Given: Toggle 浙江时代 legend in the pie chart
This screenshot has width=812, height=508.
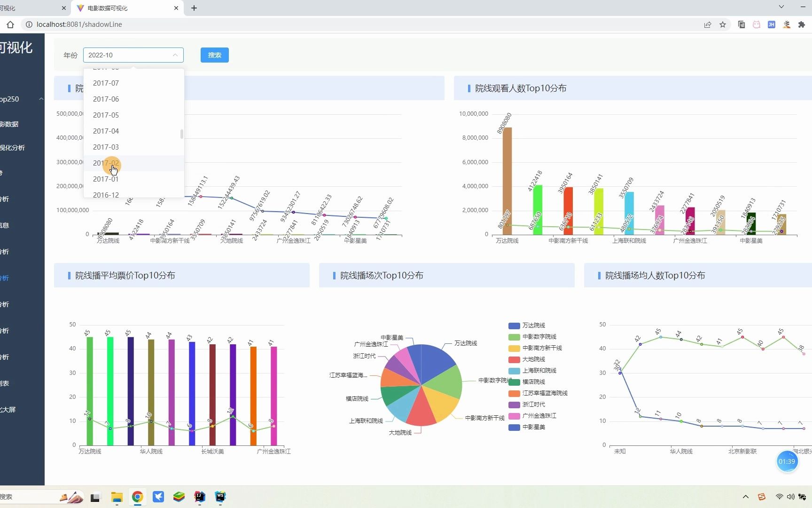Looking at the screenshot, I should pyautogui.click(x=527, y=405).
